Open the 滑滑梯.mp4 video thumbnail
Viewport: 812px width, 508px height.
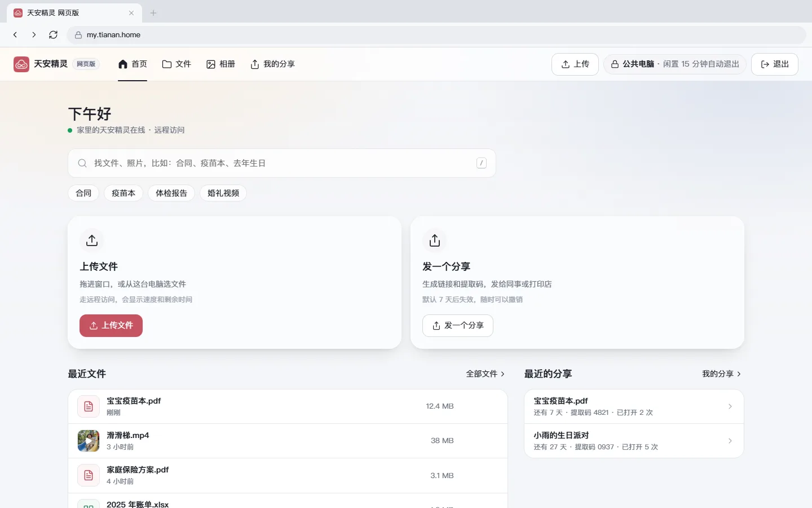click(89, 441)
